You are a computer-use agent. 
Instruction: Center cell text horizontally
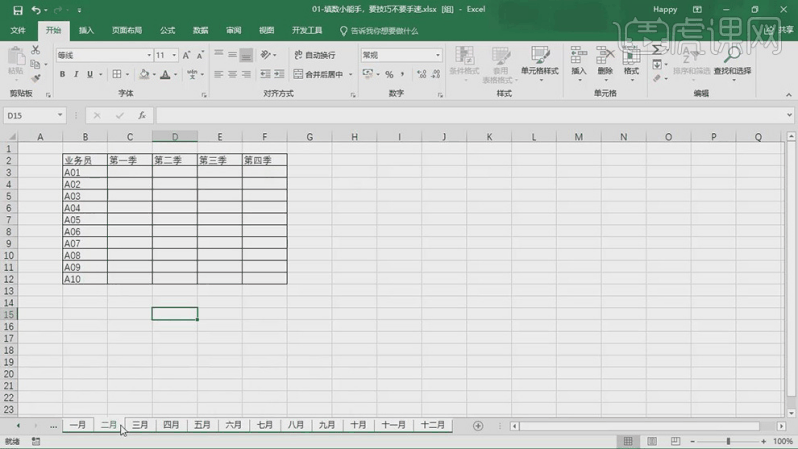pos(233,74)
